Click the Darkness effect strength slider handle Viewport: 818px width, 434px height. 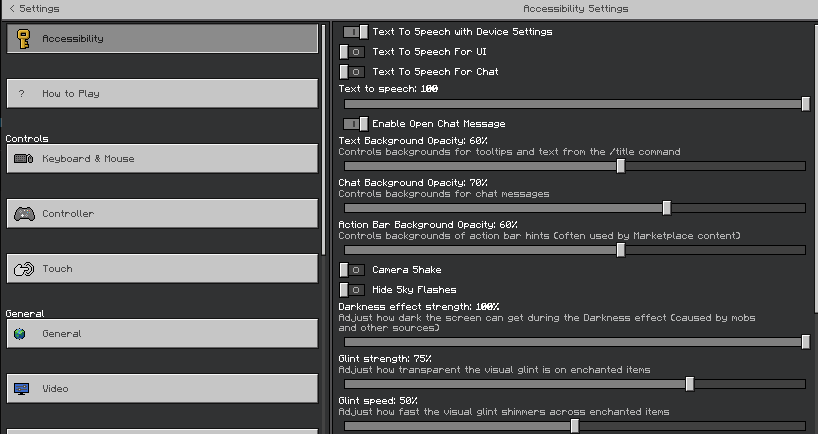point(806,342)
